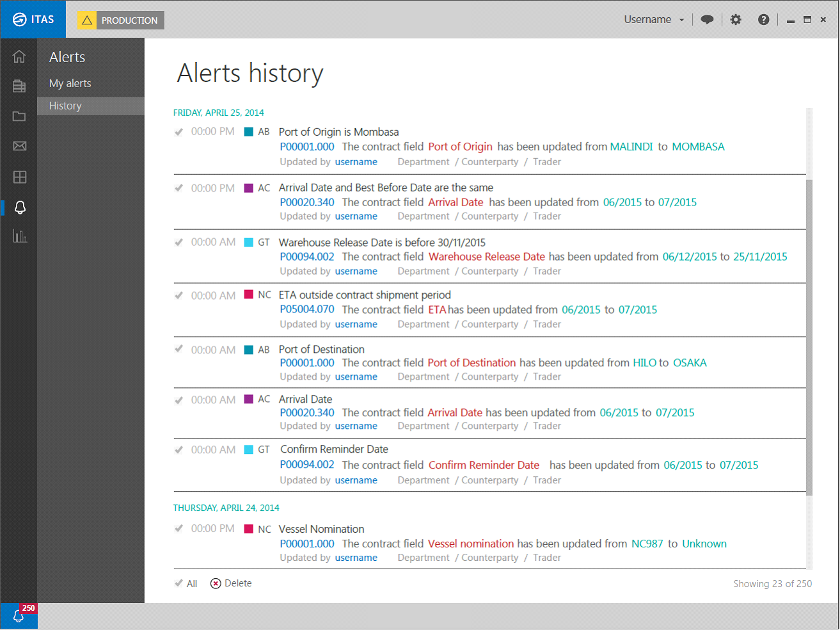Toggle check for Warehouse Release Date alert
Image resolution: width=840 pixels, height=630 pixels.
click(178, 242)
